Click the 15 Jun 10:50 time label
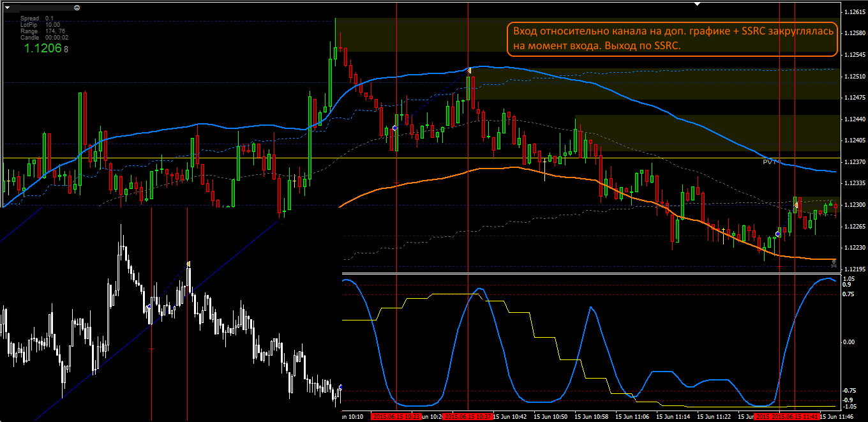 click(550, 416)
